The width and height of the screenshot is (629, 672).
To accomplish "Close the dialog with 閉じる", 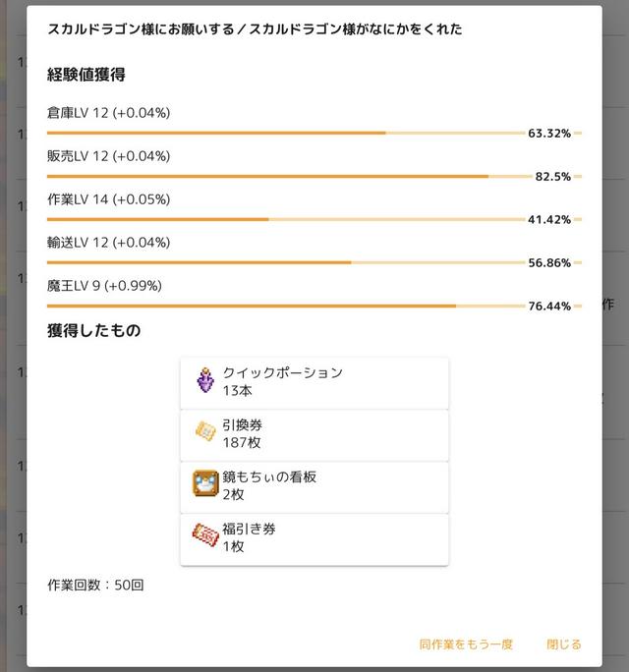I will pyautogui.click(x=564, y=644).
